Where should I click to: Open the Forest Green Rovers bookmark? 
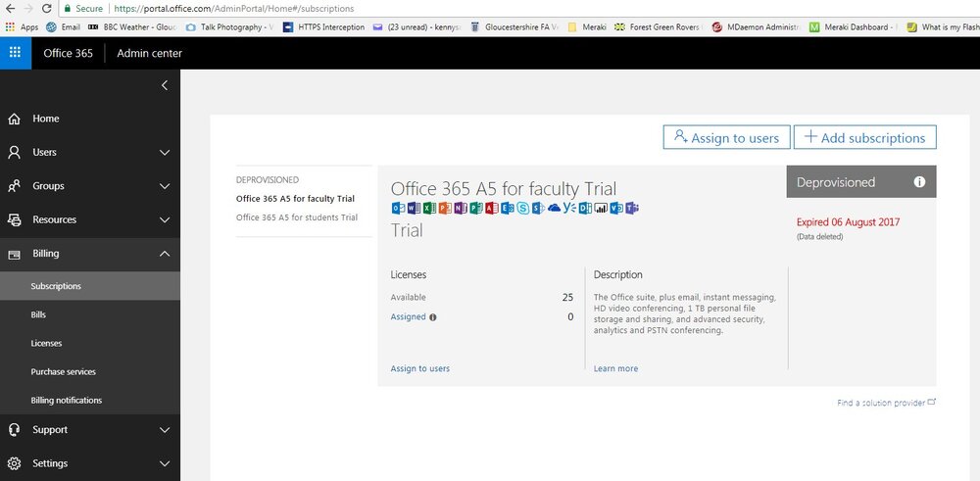[x=660, y=26]
